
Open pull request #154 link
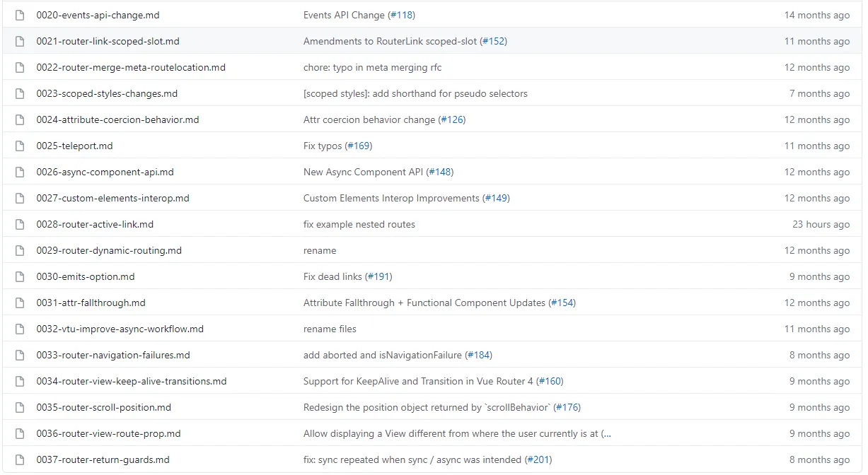click(x=562, y=303)
